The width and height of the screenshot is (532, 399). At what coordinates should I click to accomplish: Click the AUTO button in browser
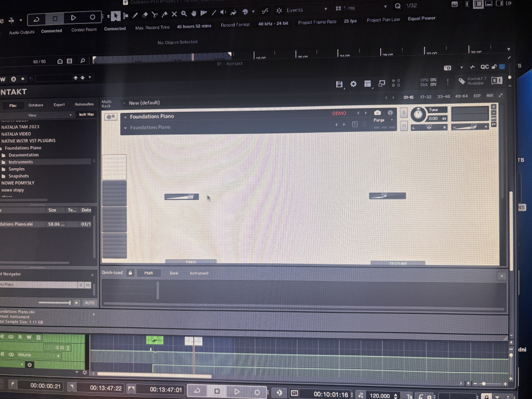tap(89, 303)
